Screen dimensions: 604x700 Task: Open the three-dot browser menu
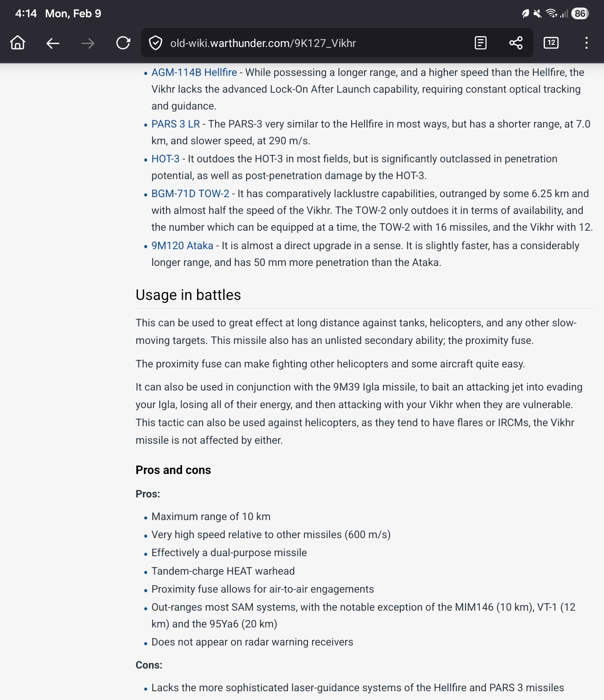click(x=586, y=43)
